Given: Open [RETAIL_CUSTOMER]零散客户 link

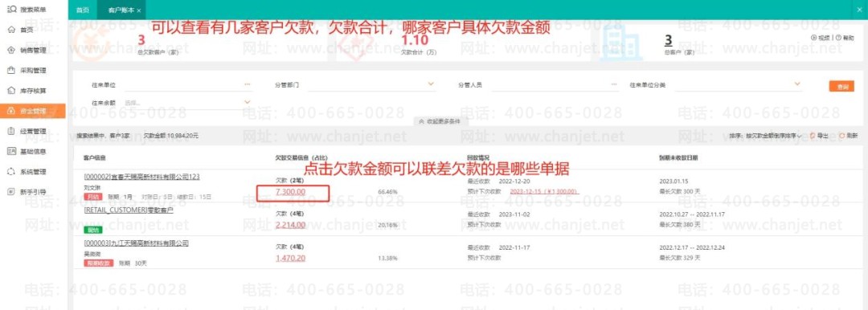Looking at the screenshot, I should coord(129,210).
